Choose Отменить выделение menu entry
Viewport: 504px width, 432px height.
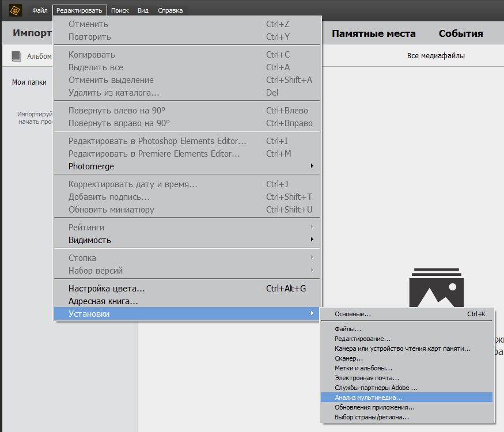[187, 80]
